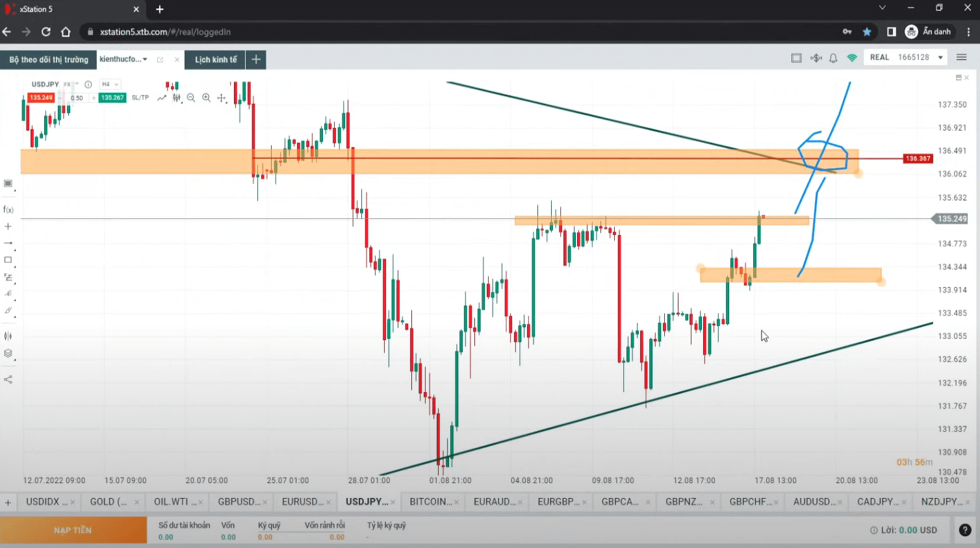Bookmark this page with the star icon

pyautogui.click(x=867, y=32)
